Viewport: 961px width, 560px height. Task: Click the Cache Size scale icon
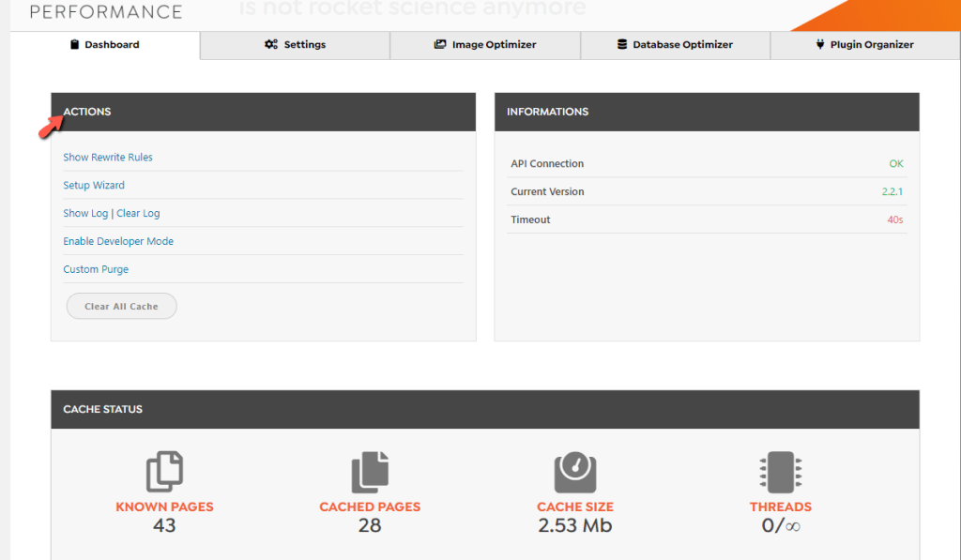575,472
